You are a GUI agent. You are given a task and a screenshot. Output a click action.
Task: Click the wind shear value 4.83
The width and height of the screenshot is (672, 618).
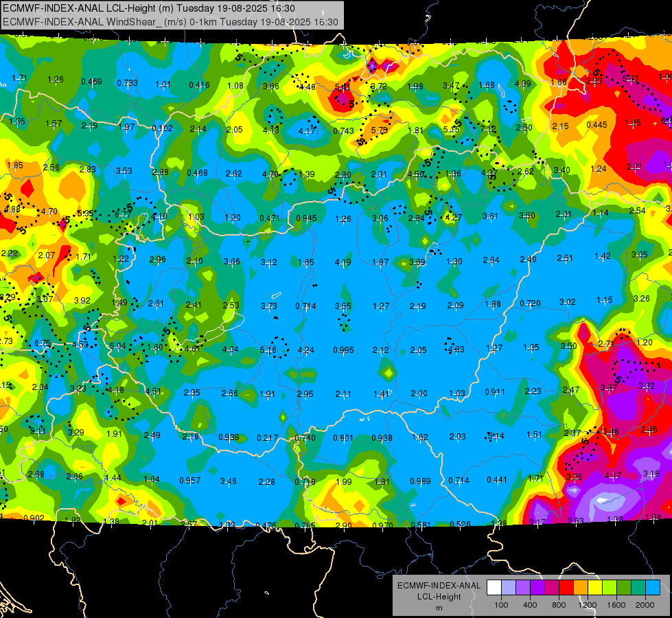[x=456, y=350]
